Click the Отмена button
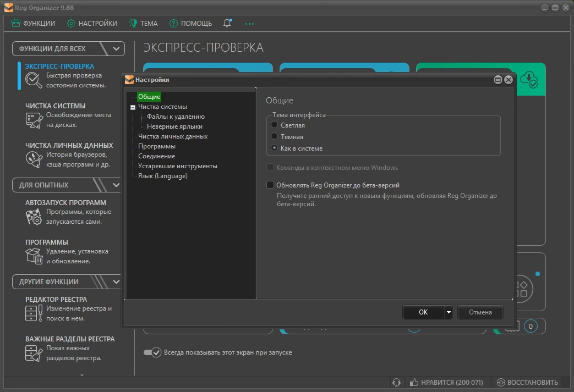Image resolution: width=574 pixels, height=392 pixels. coord(480,312)
